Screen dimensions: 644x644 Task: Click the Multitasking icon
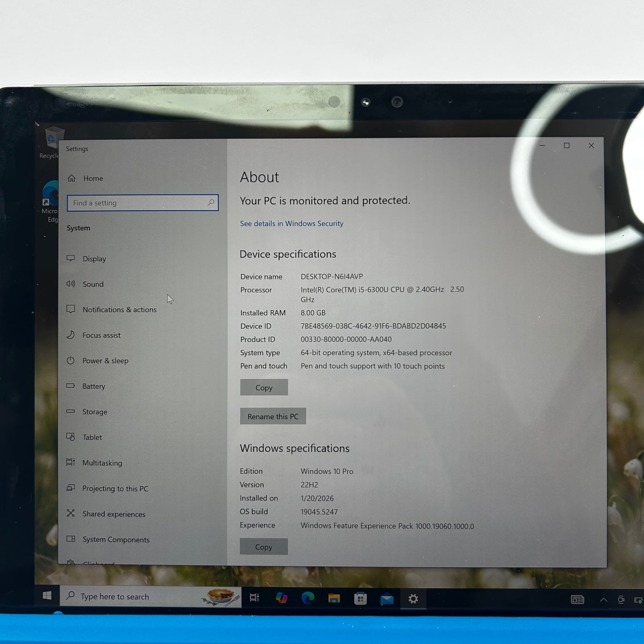71,462
